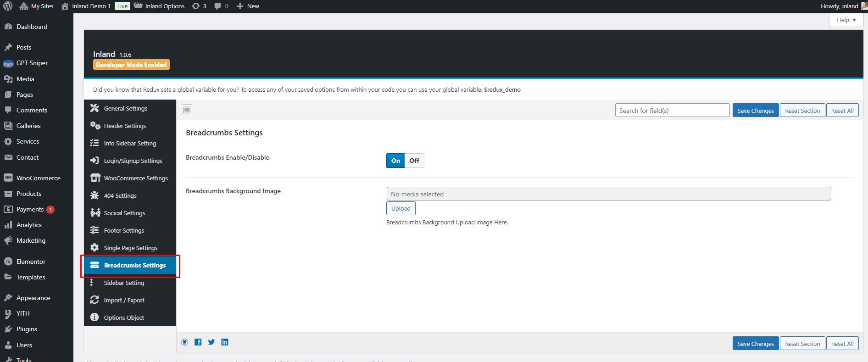
Task: Open Footer Settings section
Action: click(130, 230)
